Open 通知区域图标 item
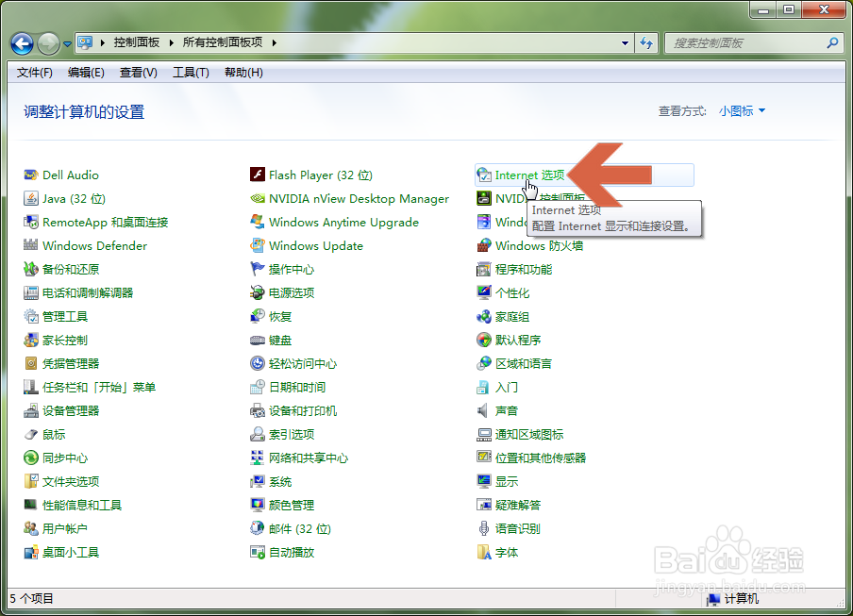The image size is (853, 616). (529, 435)
